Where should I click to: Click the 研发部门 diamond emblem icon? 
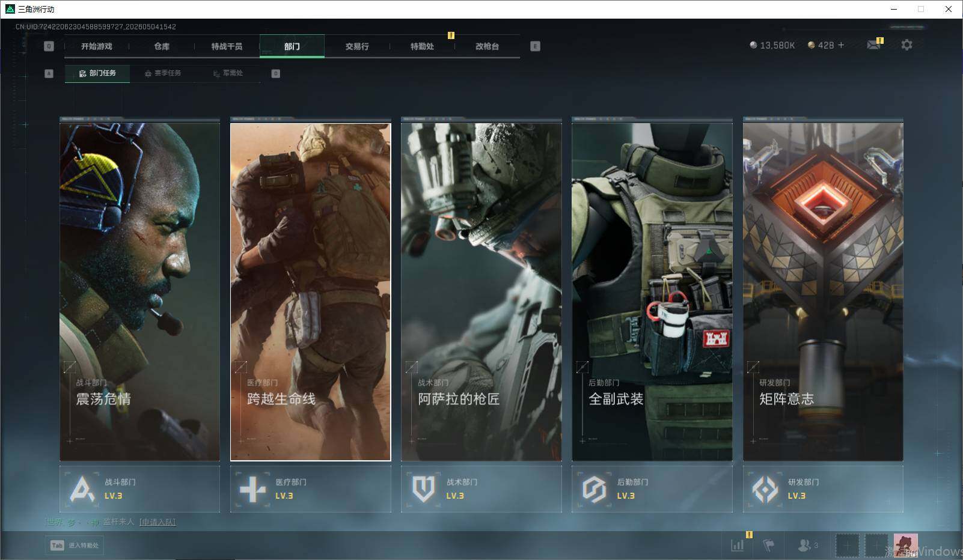(765, 489)
